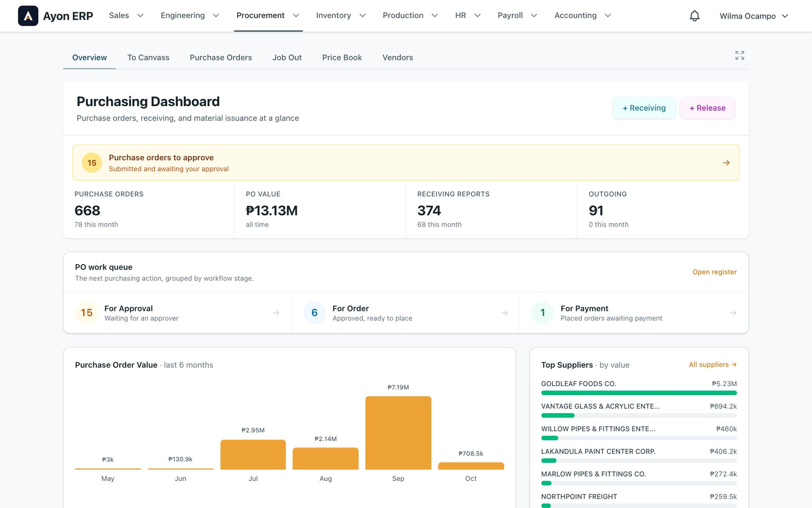Switch to the Purchase Orders tab
The image size is (812, 508).
tap(221, 57)
